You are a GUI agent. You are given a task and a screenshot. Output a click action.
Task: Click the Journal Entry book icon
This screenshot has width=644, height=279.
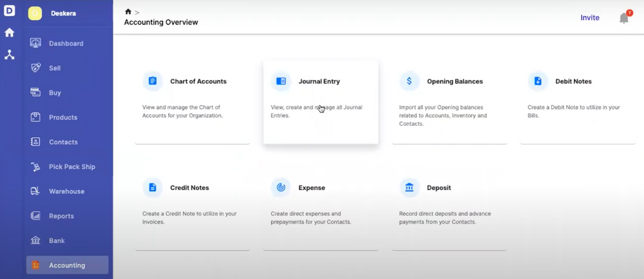(281, 81)
